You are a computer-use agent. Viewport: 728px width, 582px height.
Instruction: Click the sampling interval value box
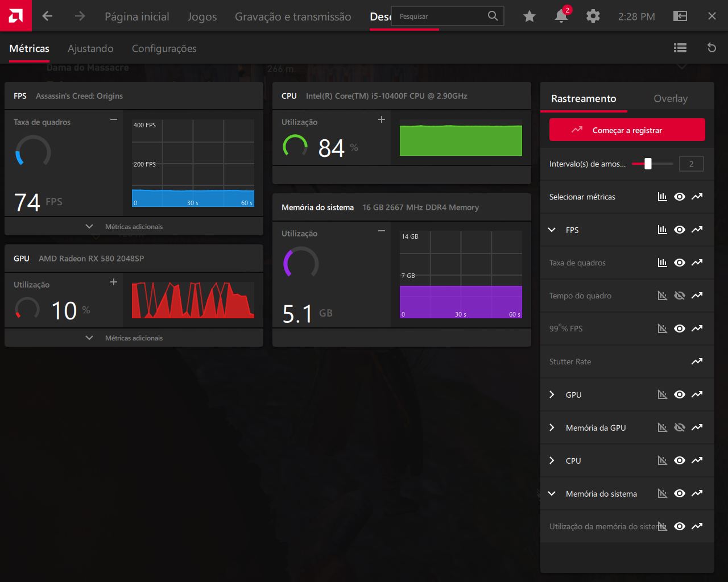692,164
